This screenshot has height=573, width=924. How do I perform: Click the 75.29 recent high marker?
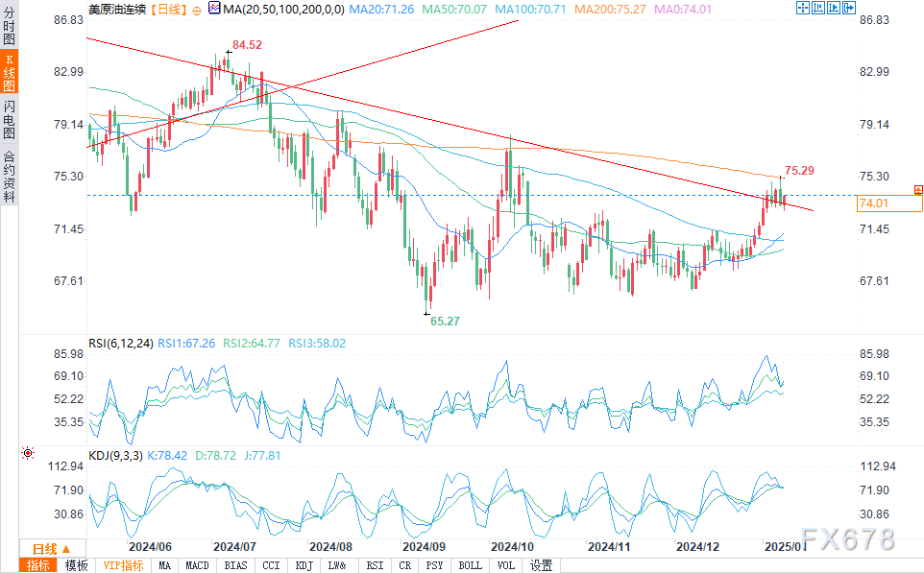[x=799, y=171]
